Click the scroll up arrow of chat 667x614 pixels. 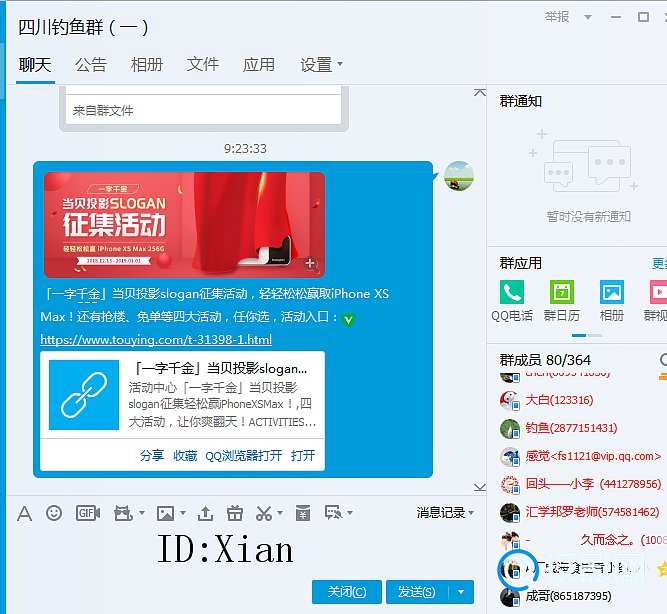pyautogui.click(x=480, y=92)
